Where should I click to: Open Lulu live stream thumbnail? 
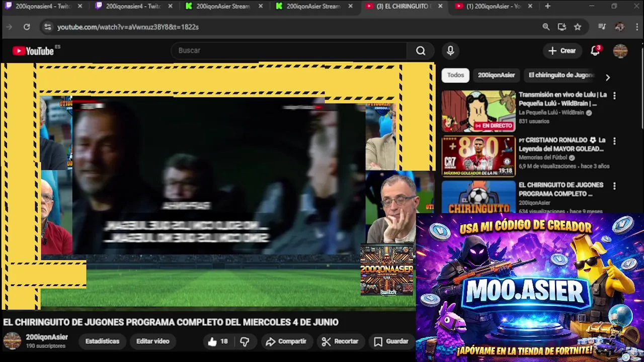tap(478, 111)
